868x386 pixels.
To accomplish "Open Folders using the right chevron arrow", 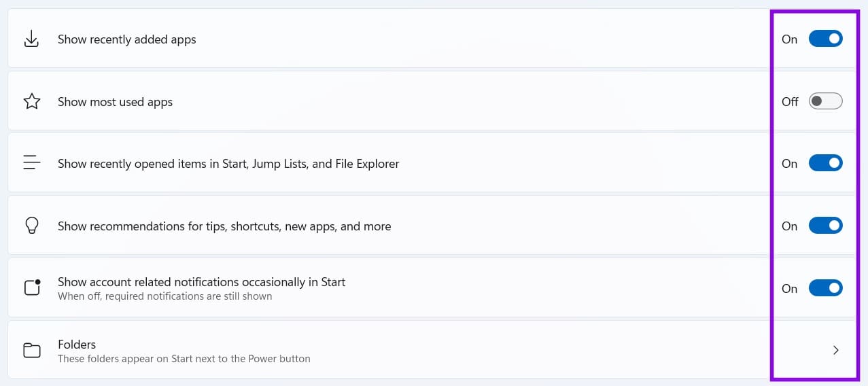I will point(836,350).
